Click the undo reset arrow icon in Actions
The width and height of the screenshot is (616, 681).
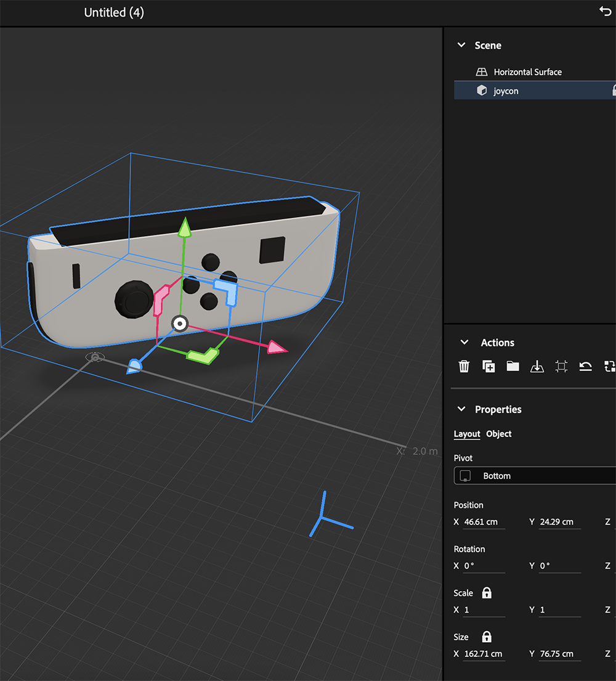[585, 366]
